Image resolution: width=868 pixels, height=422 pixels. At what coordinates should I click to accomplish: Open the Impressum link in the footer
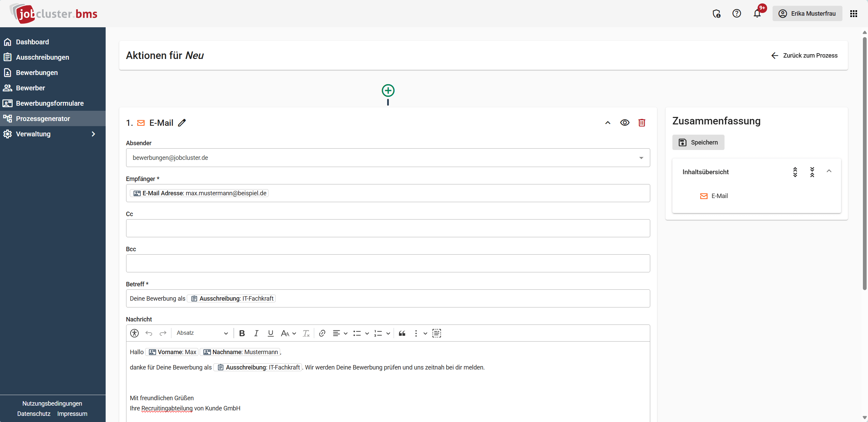72,413
